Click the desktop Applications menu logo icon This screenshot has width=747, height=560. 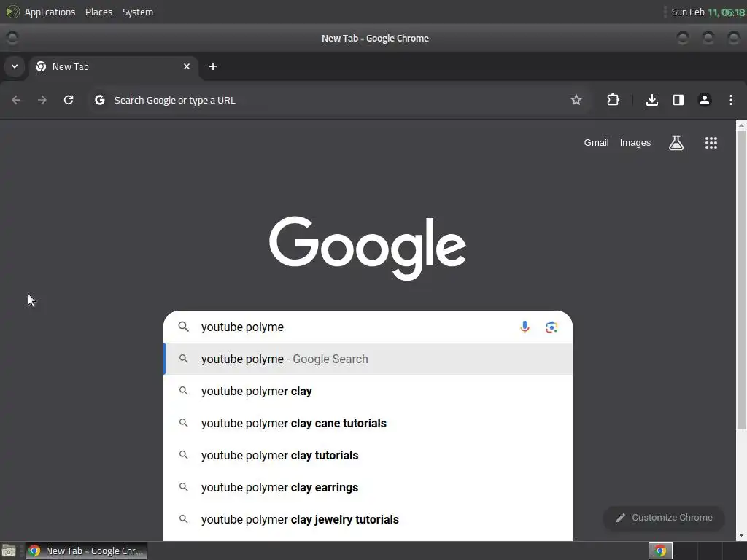click(12, 12)
